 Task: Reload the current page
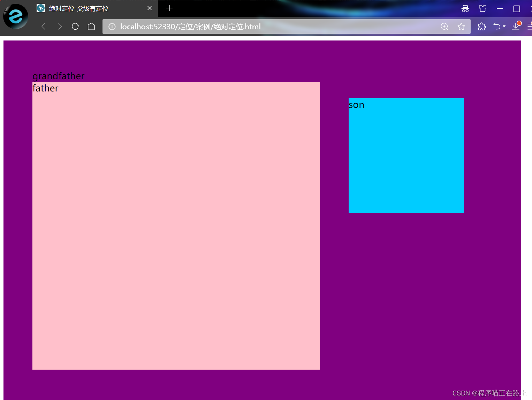tap(75, 27)
